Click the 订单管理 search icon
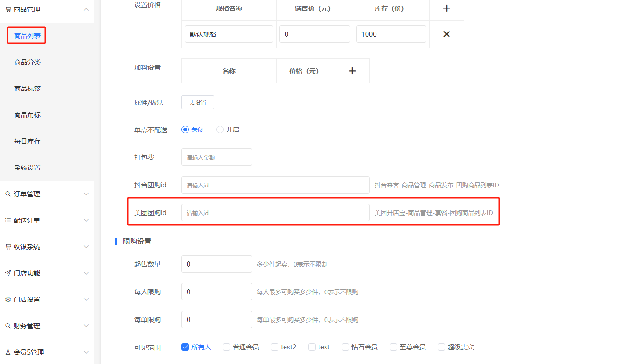This screenshot has width=621, height=364. 8,194
